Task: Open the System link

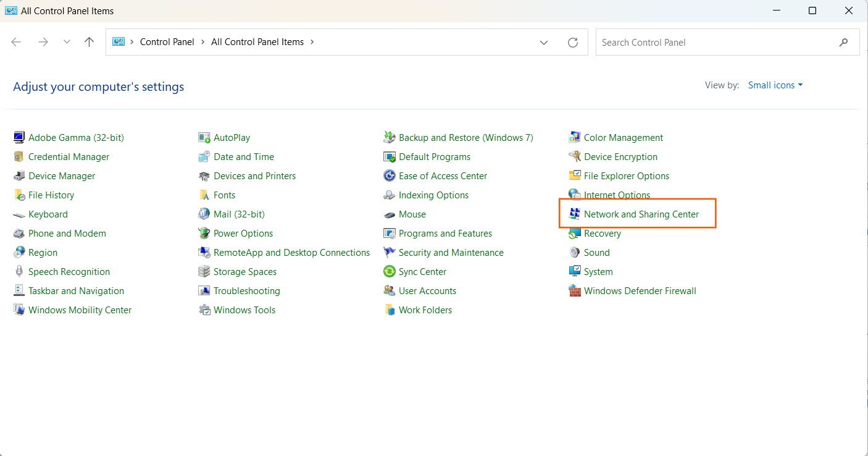Action: (x=598, y=271)
